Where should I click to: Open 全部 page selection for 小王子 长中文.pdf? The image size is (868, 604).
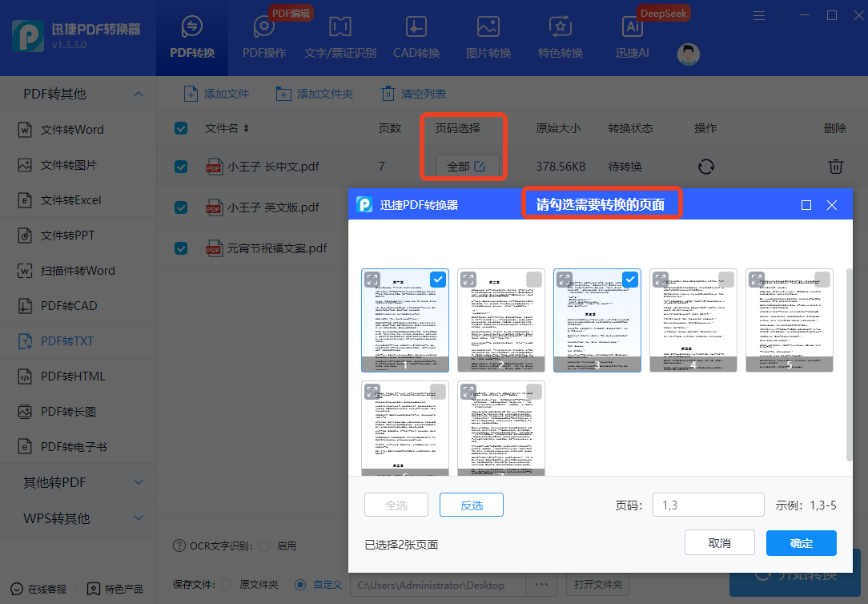[467, 166]
